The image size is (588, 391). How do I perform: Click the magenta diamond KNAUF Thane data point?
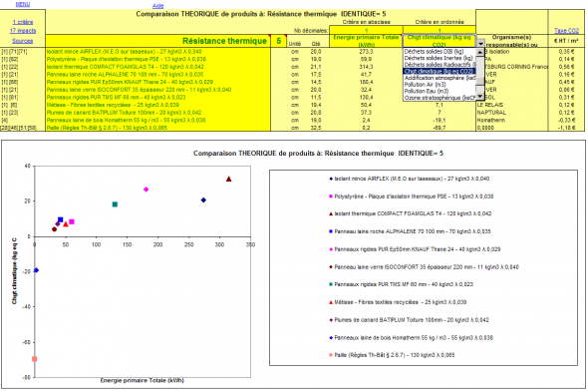click(x=147, y=190)
